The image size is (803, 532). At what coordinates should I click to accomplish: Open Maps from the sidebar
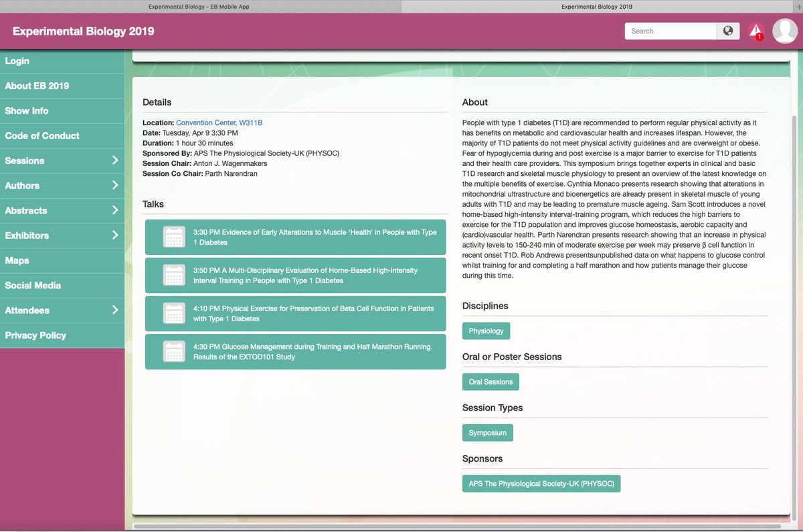point(62,260)
